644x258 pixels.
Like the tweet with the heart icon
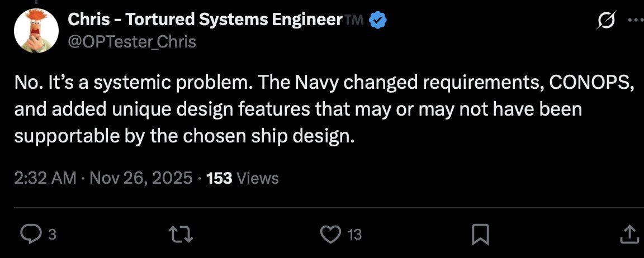coord(332,234)
